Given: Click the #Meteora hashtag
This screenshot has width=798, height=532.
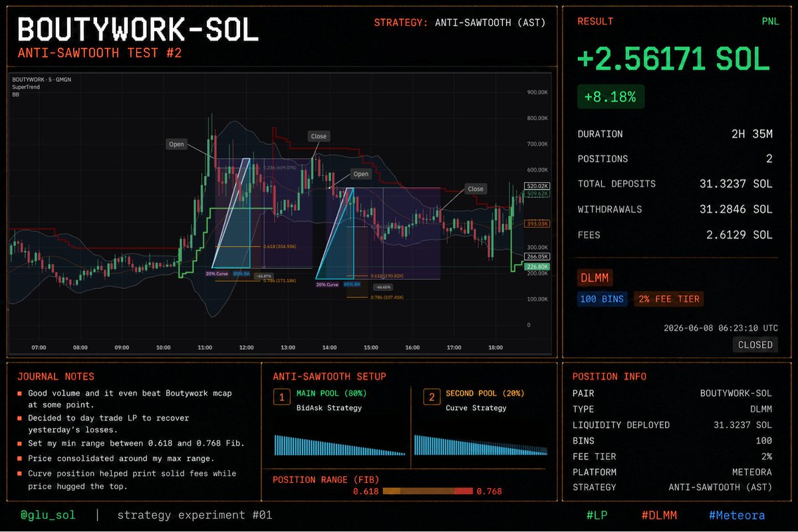Looking at the screenshot, I should tap(737, 515).
